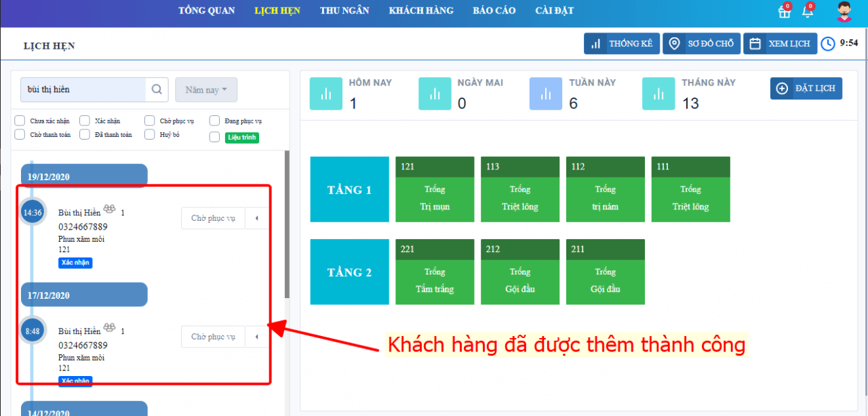Click the Tháng này statistics chart icon
Screen dimensions: 868x416
[659, 94]
